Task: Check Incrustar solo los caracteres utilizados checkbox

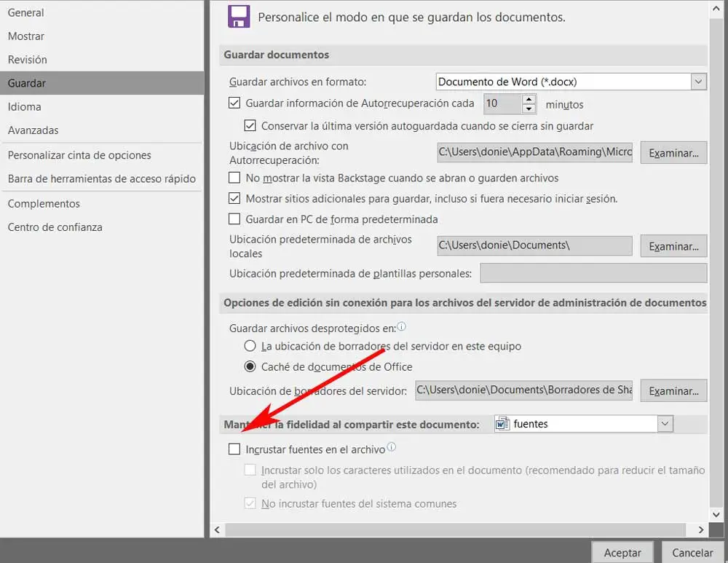Action: point(250,470)
